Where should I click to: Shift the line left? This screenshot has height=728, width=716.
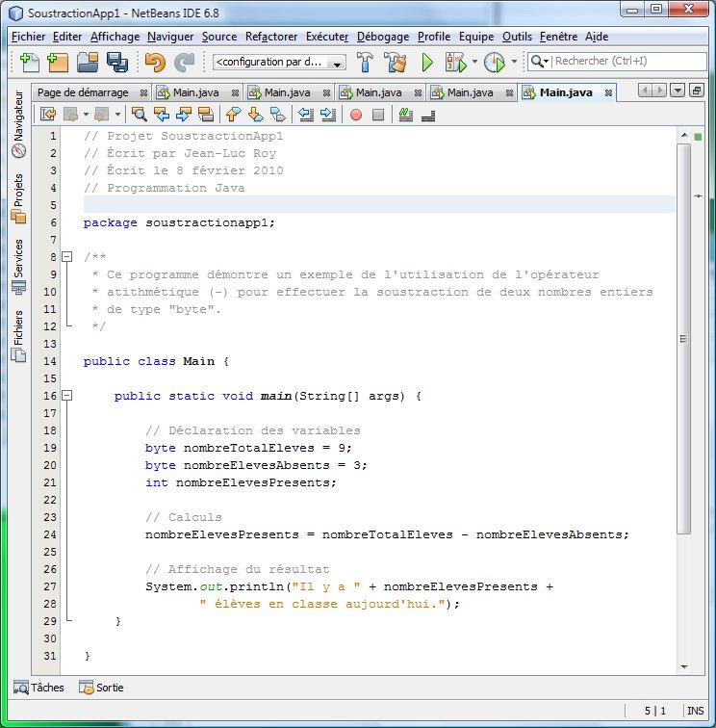[306, 115]
